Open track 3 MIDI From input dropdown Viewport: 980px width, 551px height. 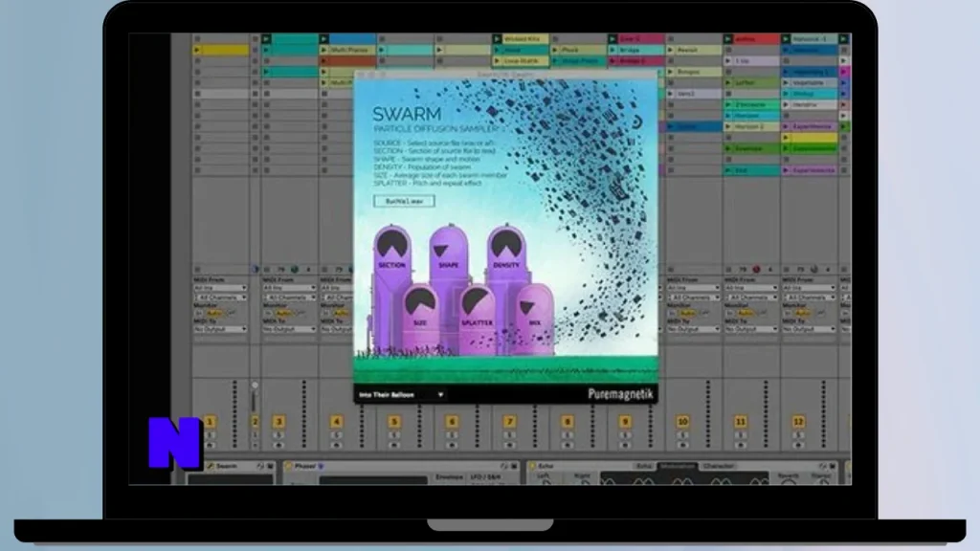[289, 288]
